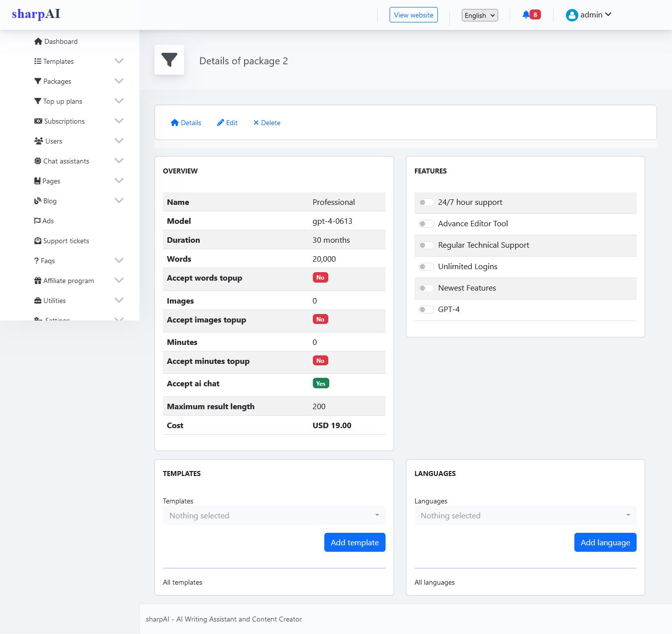Click the Name value Professional
Viewport: 672px width, 634px height.
coord(334,202)
